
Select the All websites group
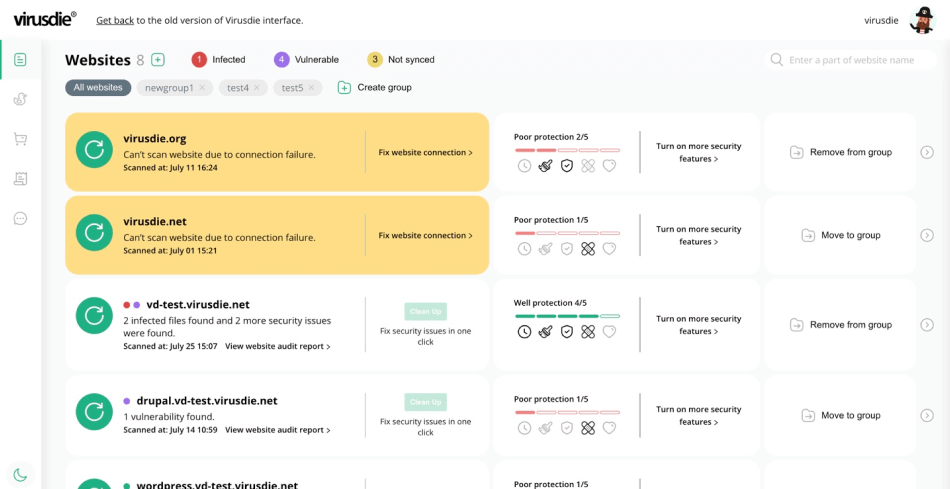coord(98,87)
